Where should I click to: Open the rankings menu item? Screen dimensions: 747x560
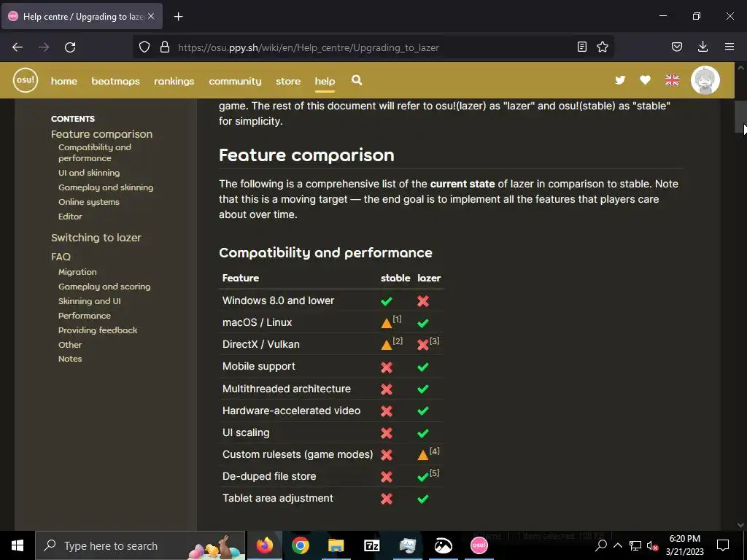[174, 82]
